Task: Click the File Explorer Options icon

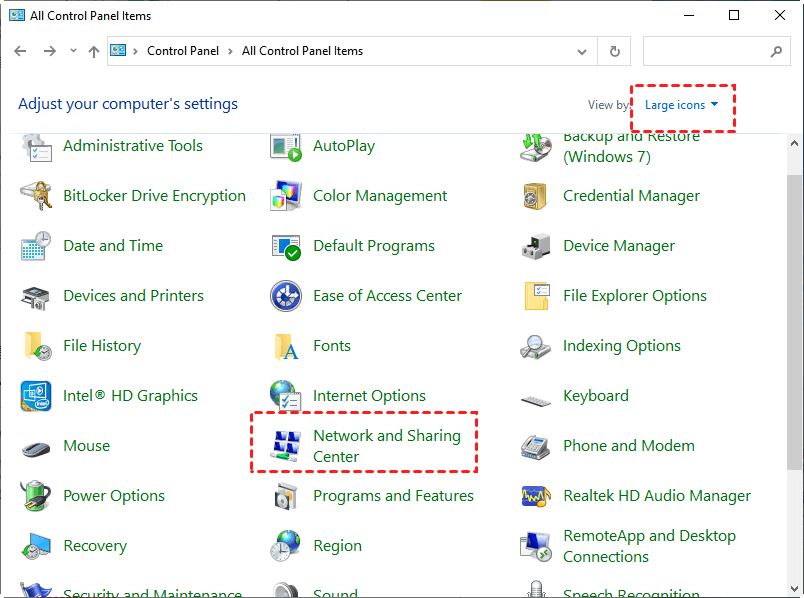Action: (x=537, y=296)
